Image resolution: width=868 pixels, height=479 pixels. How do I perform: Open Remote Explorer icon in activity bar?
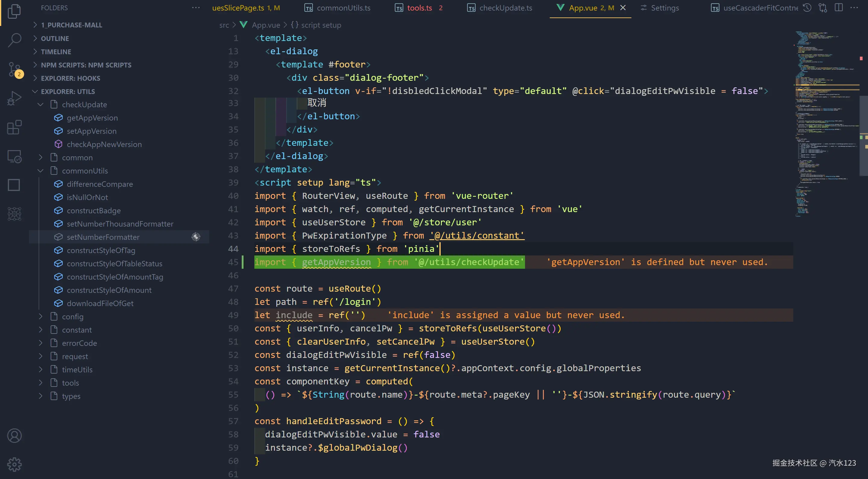point(14,156)
